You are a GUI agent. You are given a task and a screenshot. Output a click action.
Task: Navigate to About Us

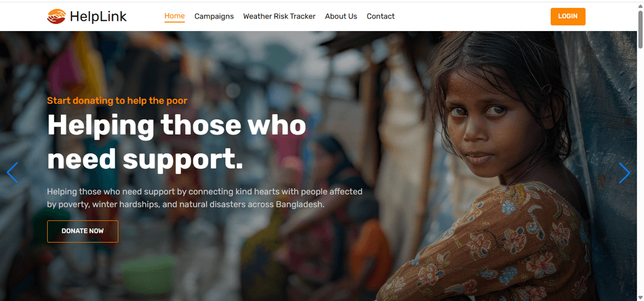point(341,17)
